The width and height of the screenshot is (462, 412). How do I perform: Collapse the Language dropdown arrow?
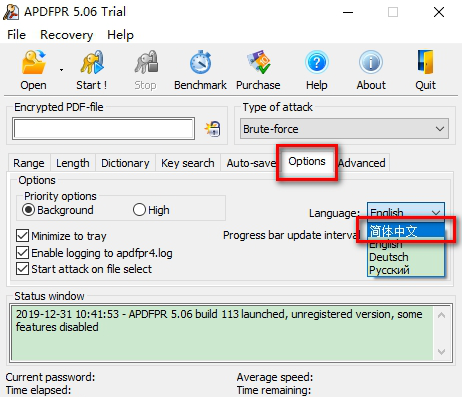pos(436,213)
